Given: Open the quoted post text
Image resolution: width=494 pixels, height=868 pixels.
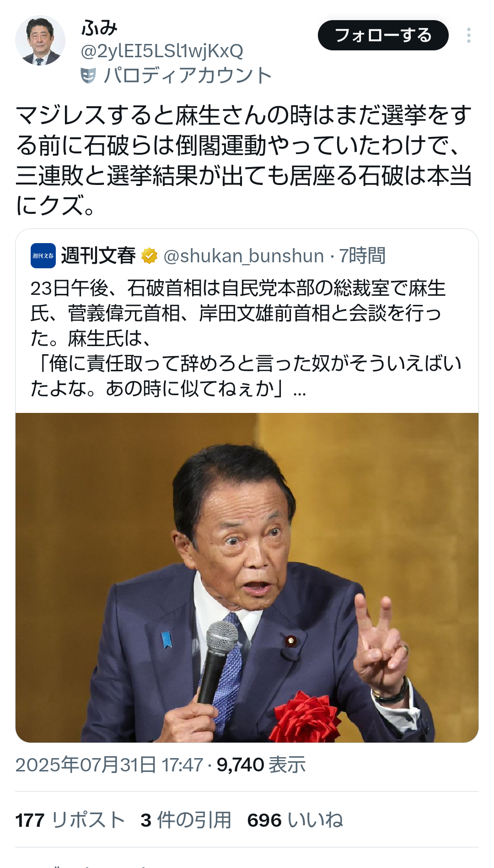Looking at the screenshot, I should pyautogui.click(x=246, y=338).
